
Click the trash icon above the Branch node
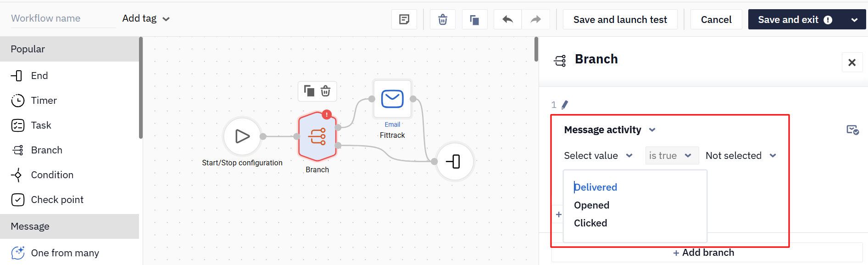point(325,91)
